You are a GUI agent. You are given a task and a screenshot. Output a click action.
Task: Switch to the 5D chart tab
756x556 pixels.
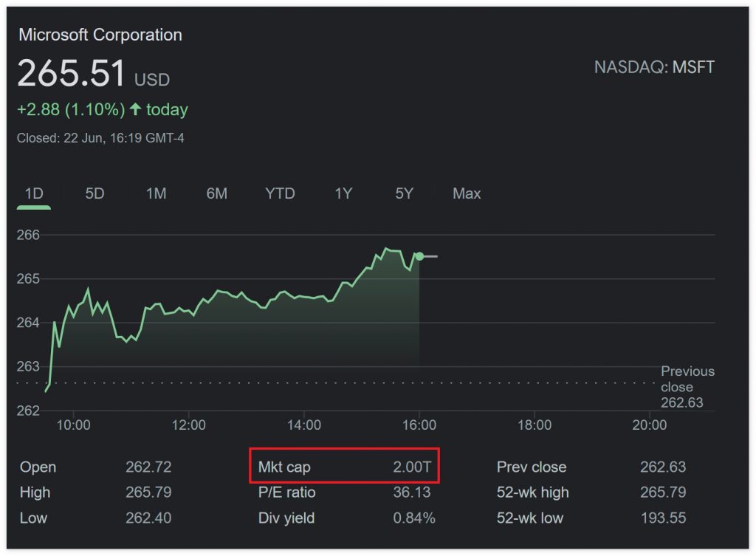coord(94,193)
